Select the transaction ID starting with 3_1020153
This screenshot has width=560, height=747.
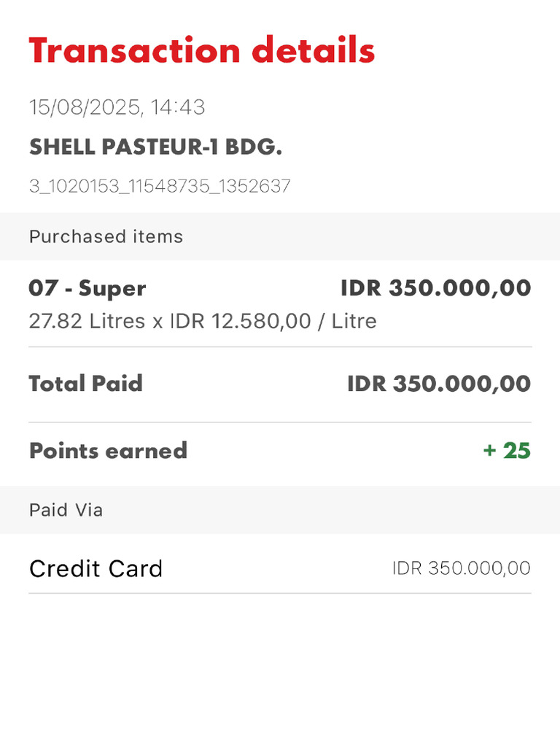click(x=160, y=186)
